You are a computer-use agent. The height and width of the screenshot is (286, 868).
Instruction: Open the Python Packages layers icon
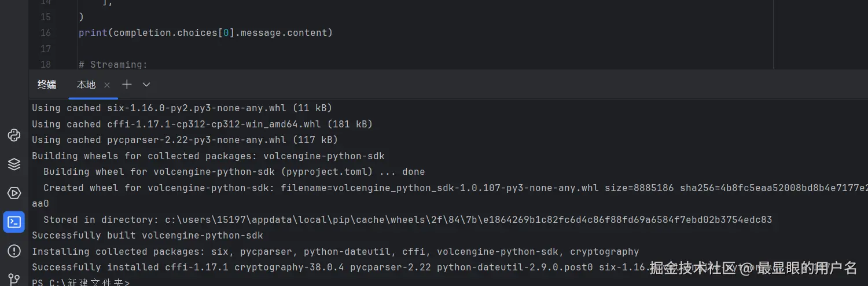coord(14,164)
